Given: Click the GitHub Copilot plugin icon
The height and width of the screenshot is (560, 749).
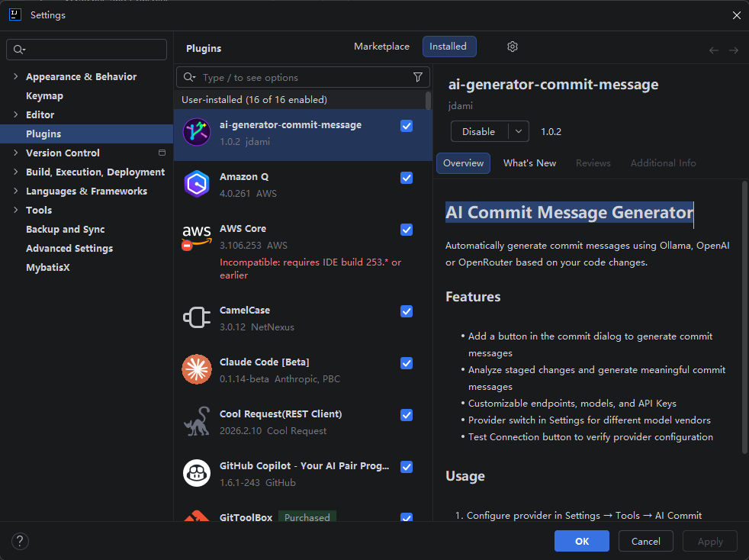Looking at the screenshot, I should tap(196, 473).
